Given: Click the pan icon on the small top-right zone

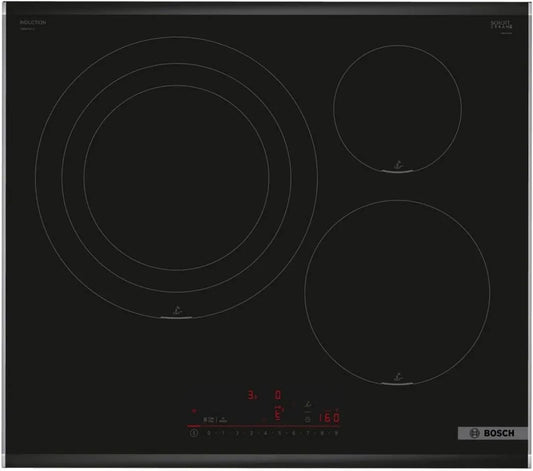Looking at the screenshot, I should coord(398,165).
